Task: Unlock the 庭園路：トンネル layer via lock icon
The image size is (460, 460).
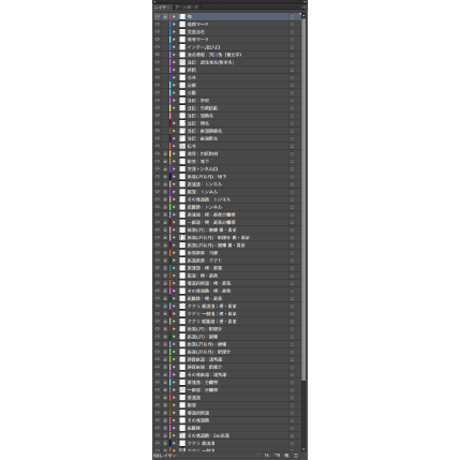Action: pos(165,207)
